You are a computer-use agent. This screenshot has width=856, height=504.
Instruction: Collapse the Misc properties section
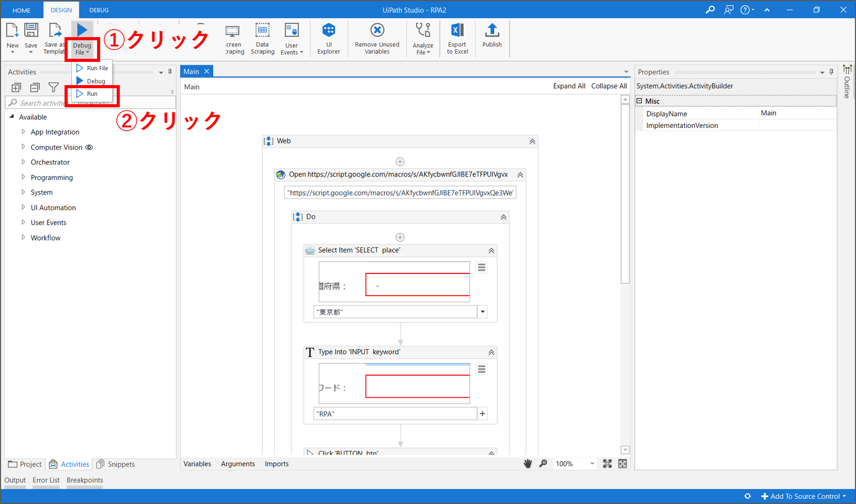pos(639,101)
